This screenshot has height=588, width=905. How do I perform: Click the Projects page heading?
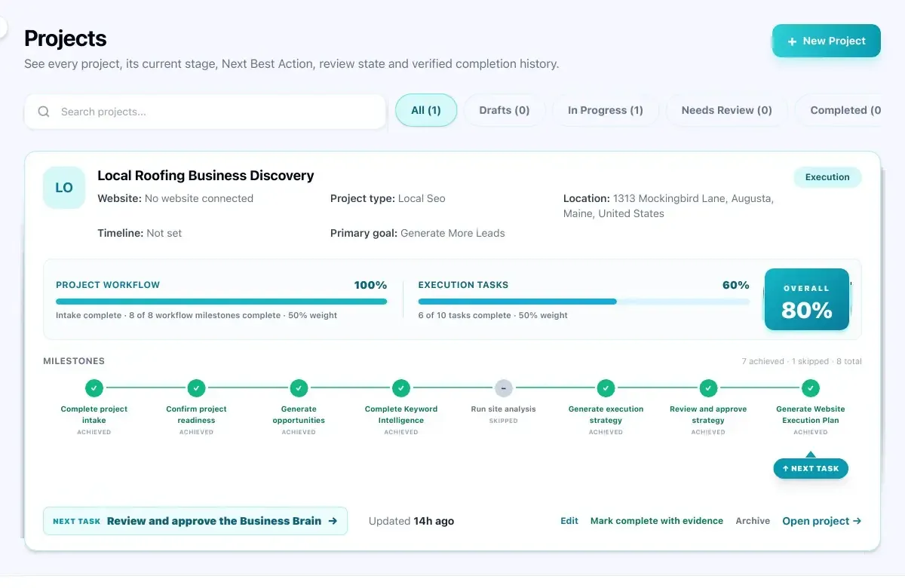click(x=66, y=38)
